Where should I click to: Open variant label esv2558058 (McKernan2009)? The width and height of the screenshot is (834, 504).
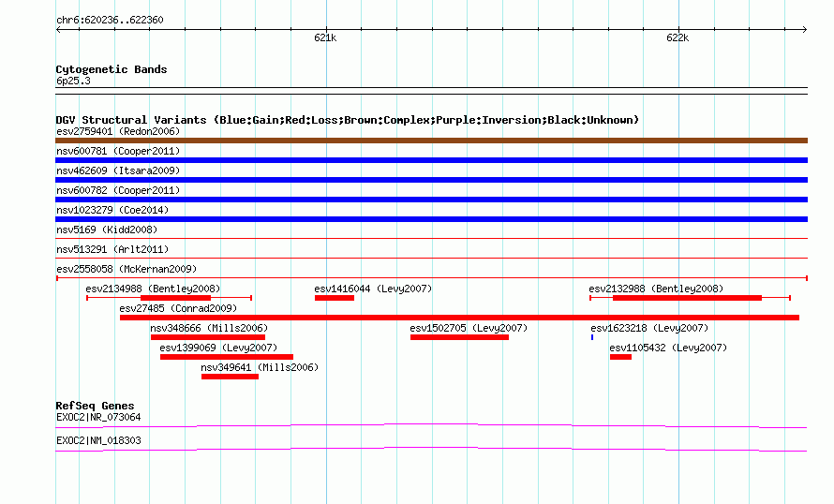tap(127, 269)
